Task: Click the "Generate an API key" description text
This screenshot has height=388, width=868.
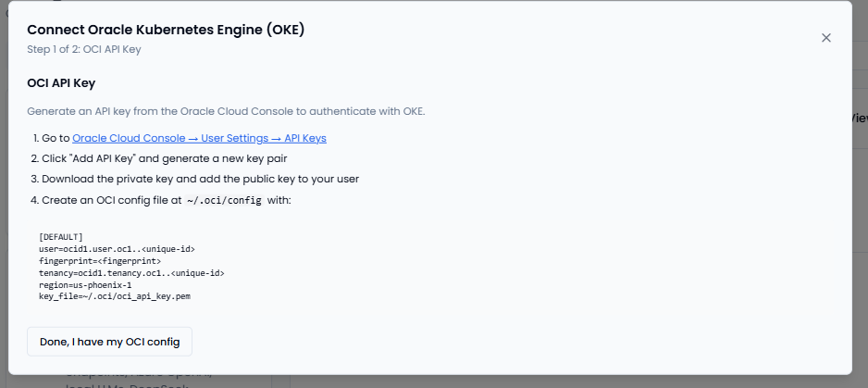Action: pyautogui.click(x=226, y=111)
